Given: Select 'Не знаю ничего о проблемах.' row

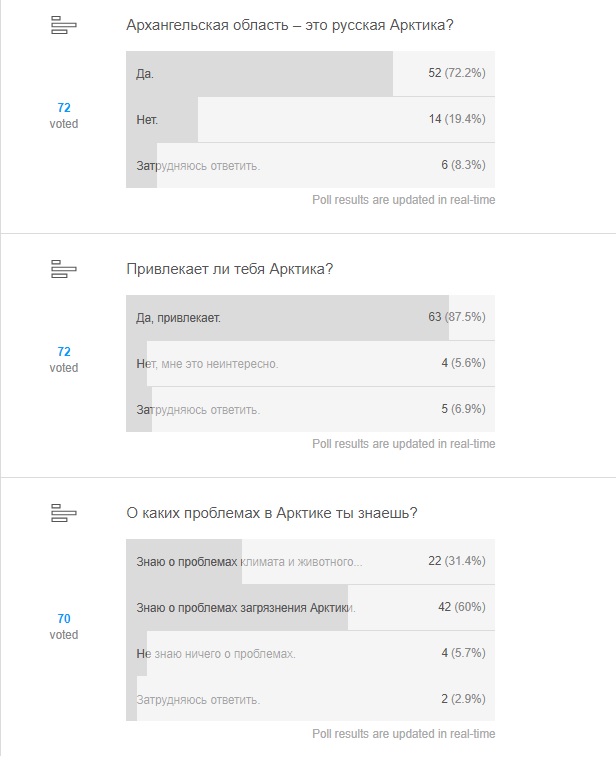Looking at the screenshot, I should click(310, 654).
